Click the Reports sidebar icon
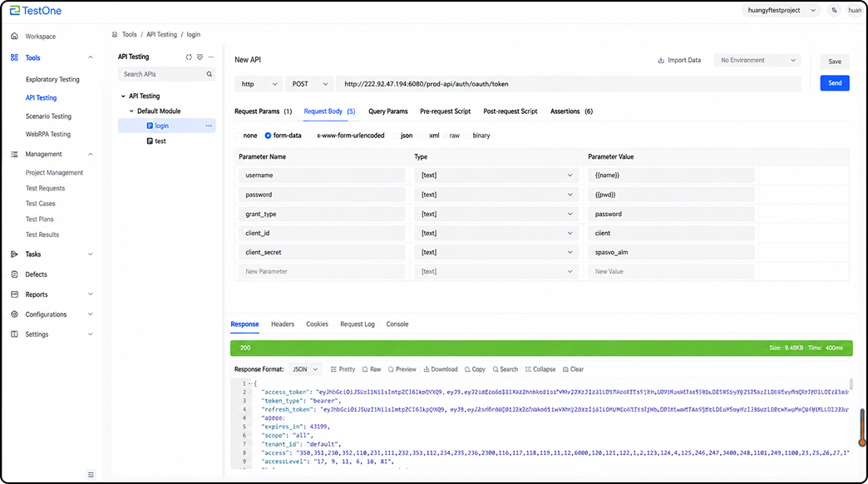The width and height of the screenshot is (868, 484). pyautogui.click(x=14, y=294)
